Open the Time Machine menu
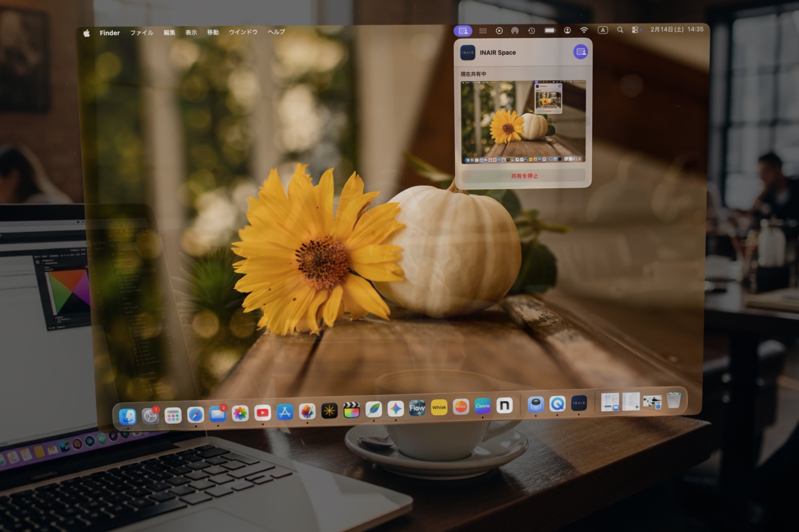This screenshot has height=532, width=799. click(x=531, y=30)
